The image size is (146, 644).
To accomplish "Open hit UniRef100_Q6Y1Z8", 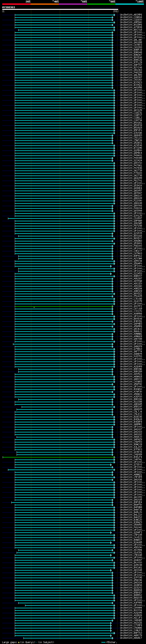I will pos(131,110).
